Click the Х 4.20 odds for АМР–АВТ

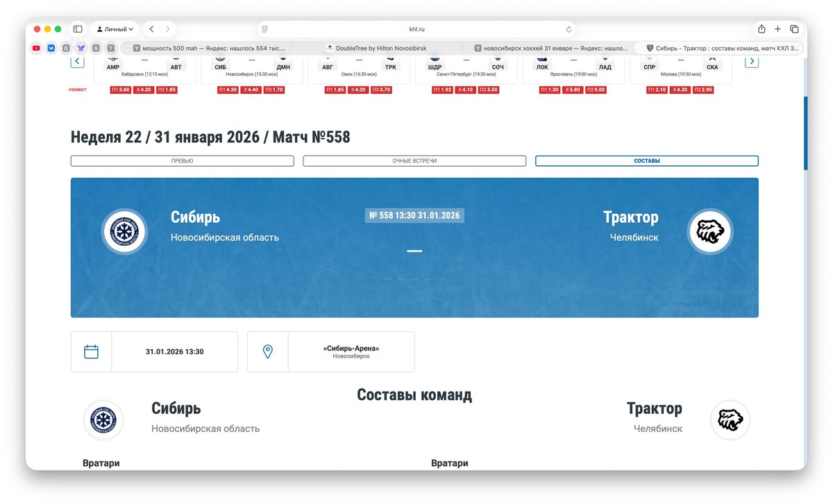[x=144, y=90]
